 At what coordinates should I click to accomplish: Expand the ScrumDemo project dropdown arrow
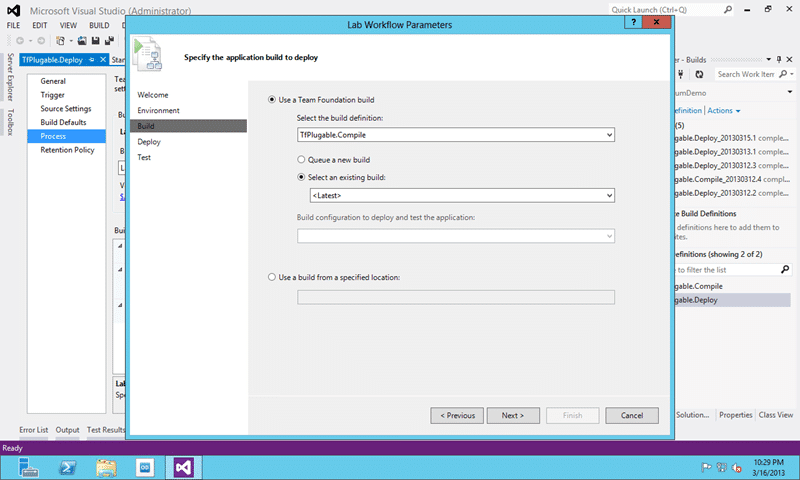[789, 92]
